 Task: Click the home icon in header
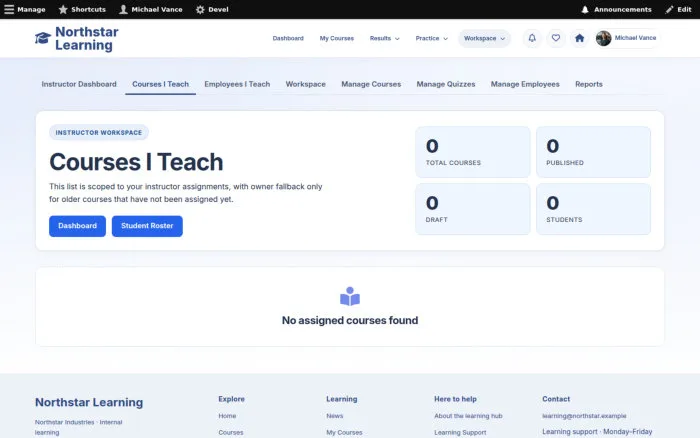point(579,38)
